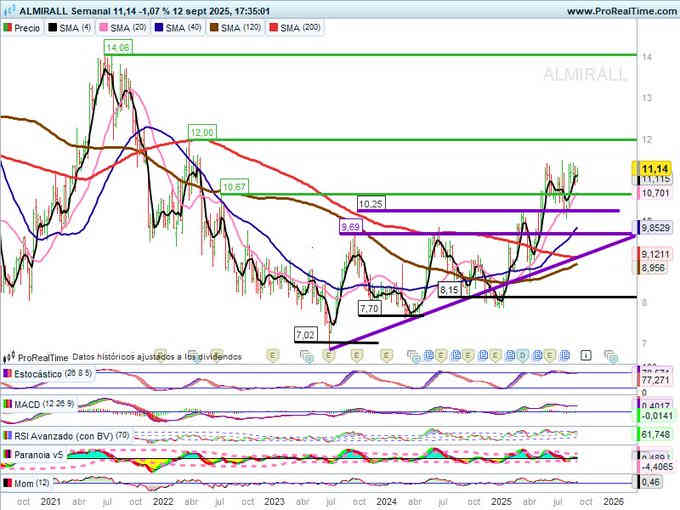Select the Precio legend item

click(x=22, y=28)
